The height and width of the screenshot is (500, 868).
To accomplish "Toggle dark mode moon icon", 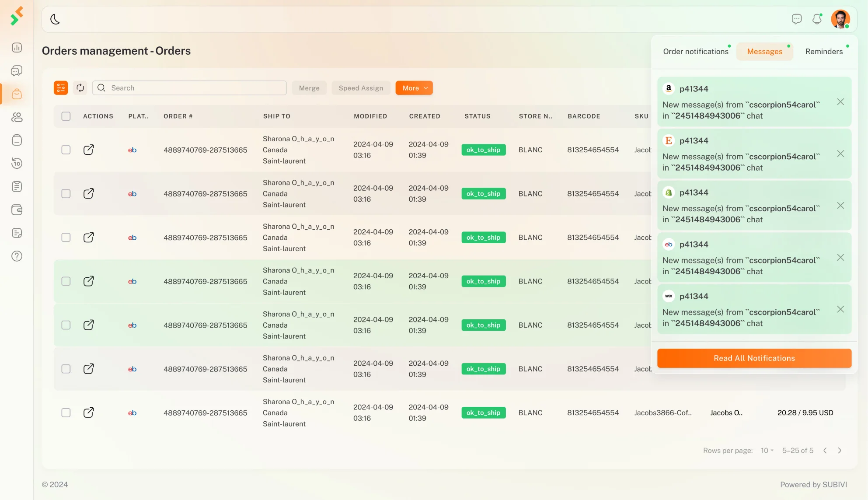I will coord(55,19).
